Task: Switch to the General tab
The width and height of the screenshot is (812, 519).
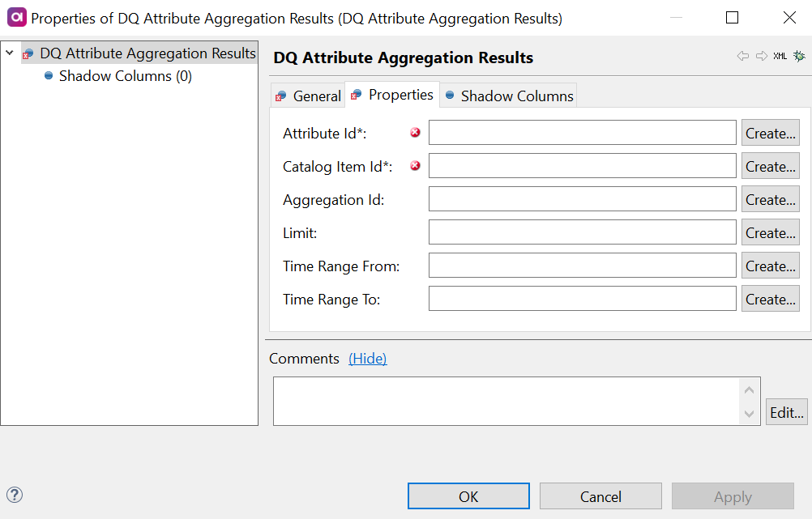Action: [x=308, y=96]
